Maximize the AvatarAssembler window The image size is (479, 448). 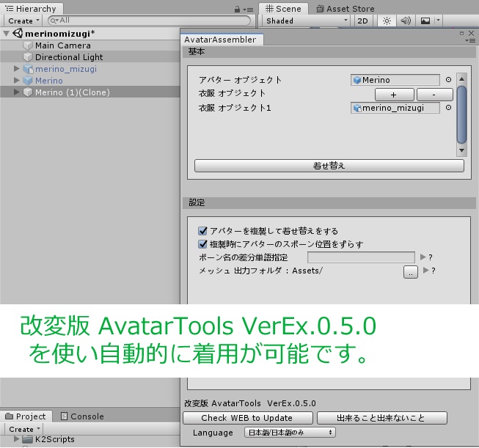tap(461, 33)
